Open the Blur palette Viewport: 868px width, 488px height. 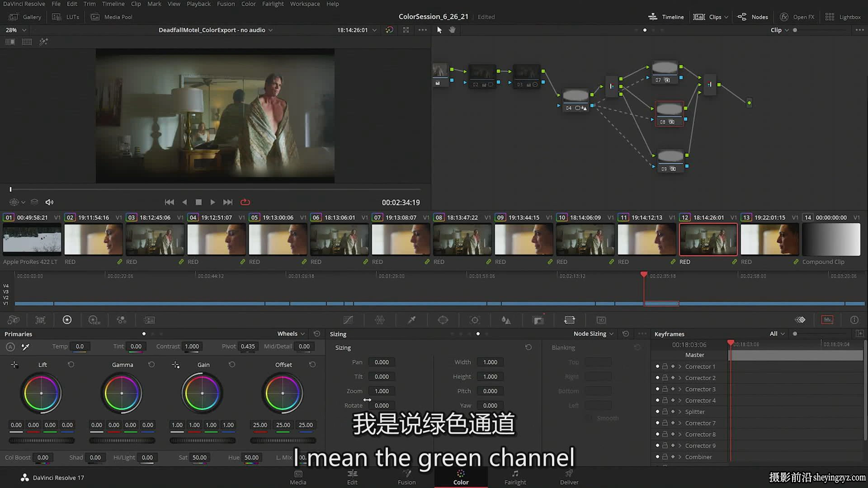506,320
